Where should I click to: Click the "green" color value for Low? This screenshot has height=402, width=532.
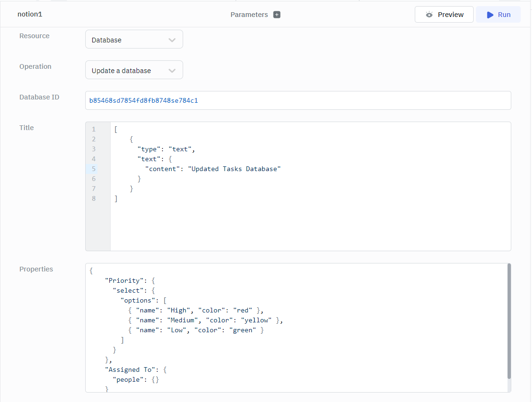[x=242, y=330]
